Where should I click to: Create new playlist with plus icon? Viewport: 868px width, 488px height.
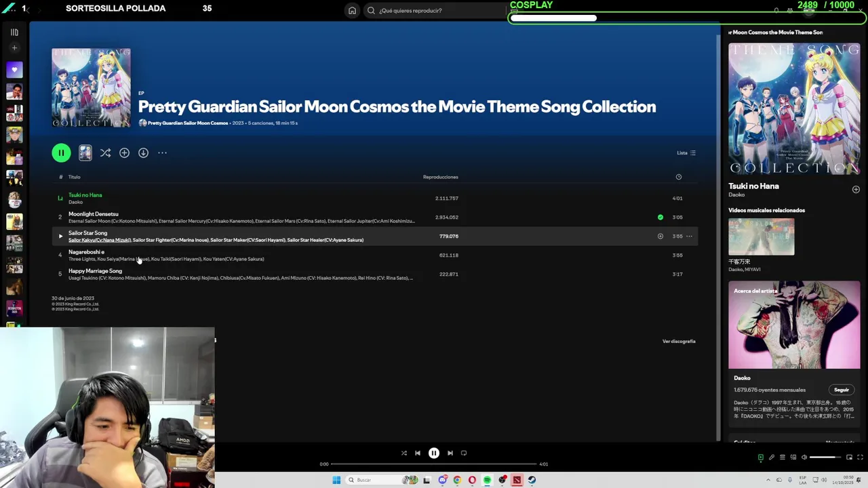[x=14, y=48]
